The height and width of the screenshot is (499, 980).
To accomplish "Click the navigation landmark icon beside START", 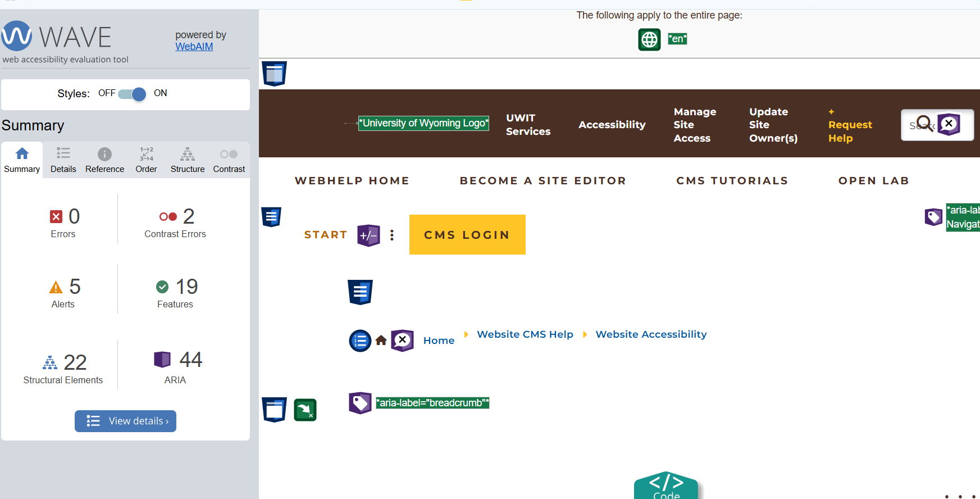I will (x=271, y=217).
